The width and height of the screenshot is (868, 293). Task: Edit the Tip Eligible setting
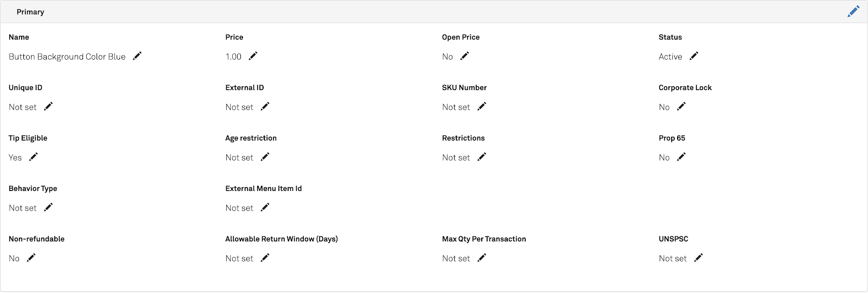34,157
